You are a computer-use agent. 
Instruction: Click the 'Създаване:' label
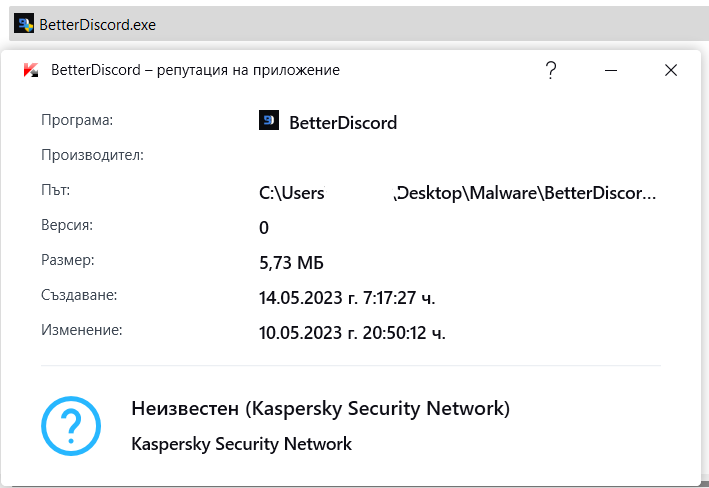pyautogui.click(x=79, y=295)
